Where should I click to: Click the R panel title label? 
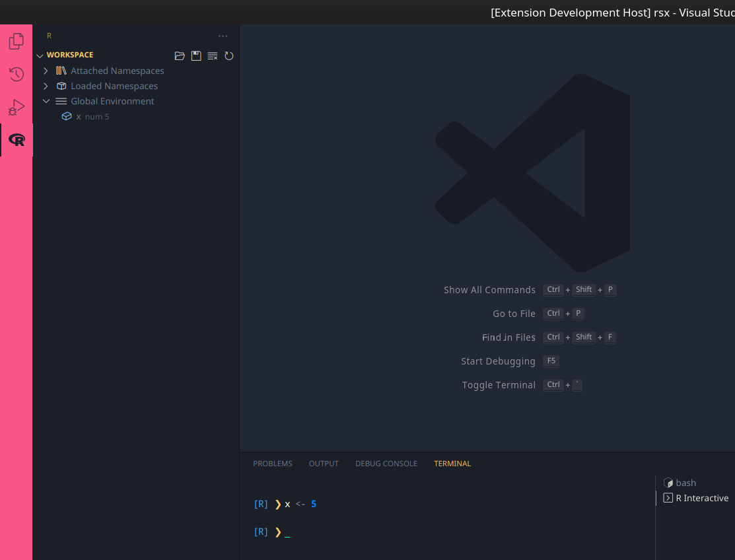pyautogui.click(x=50, y=36)
